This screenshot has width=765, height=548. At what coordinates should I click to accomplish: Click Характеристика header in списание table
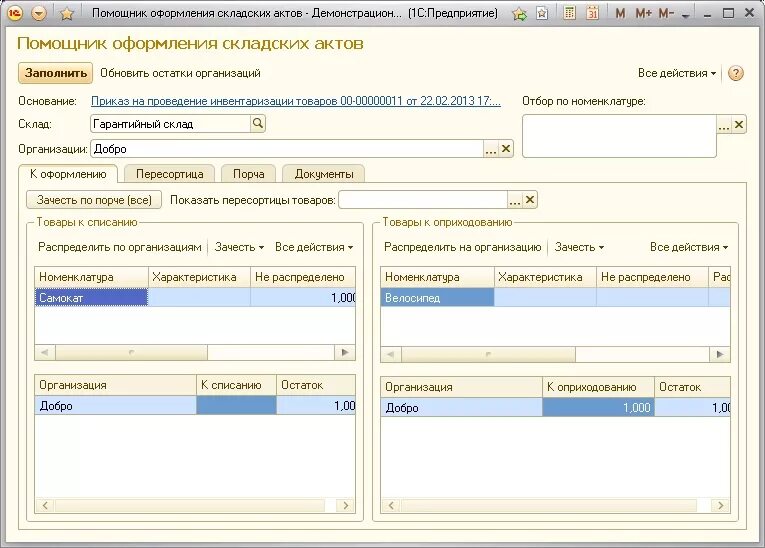point(200,277)
